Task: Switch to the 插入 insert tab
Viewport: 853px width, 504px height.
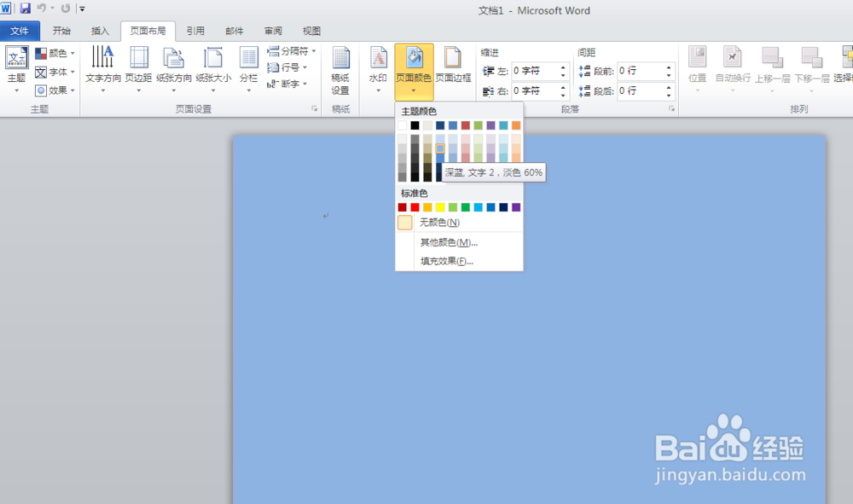Action: 100,31
